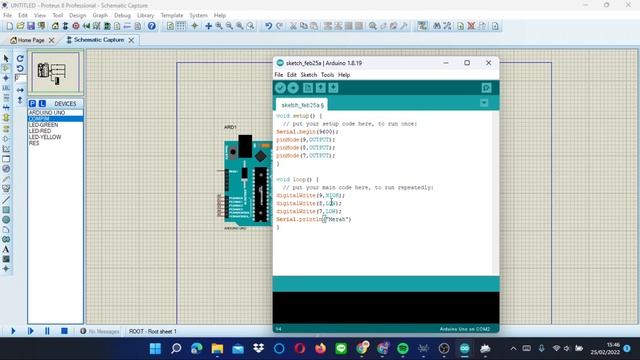Viewport: 640px width, 360px height.
Task: Click the binoculars search icon in Proteus
Action: (437, 26)
